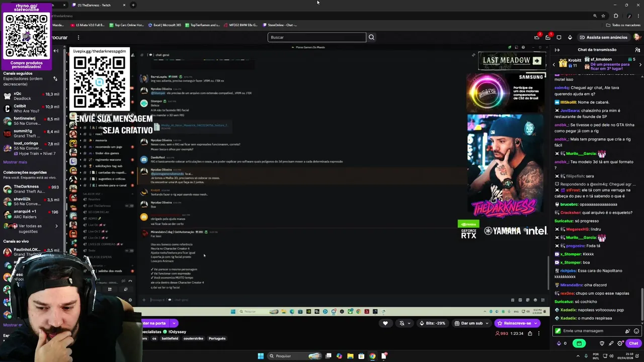Image resolution: width=644 pixels, height=362 pixels.
Task: Open a new browser tab
Action: coord(133,5)
